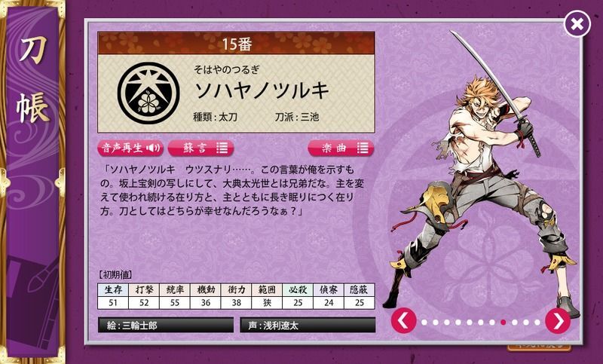The width and height of the screenshot is (603, 364).
Task: Select the first illustration pagination dot
Action: (x=424, y=322)
